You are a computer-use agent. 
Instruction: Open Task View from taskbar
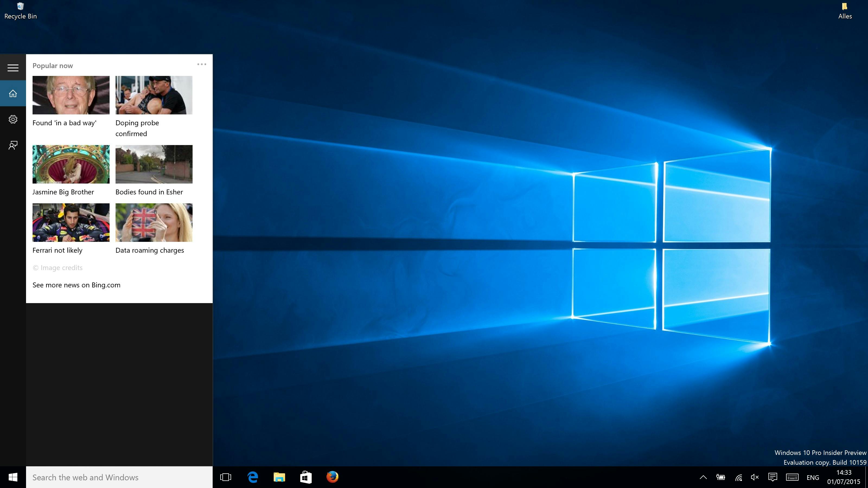pyautogui.click(x=225, y=477)
